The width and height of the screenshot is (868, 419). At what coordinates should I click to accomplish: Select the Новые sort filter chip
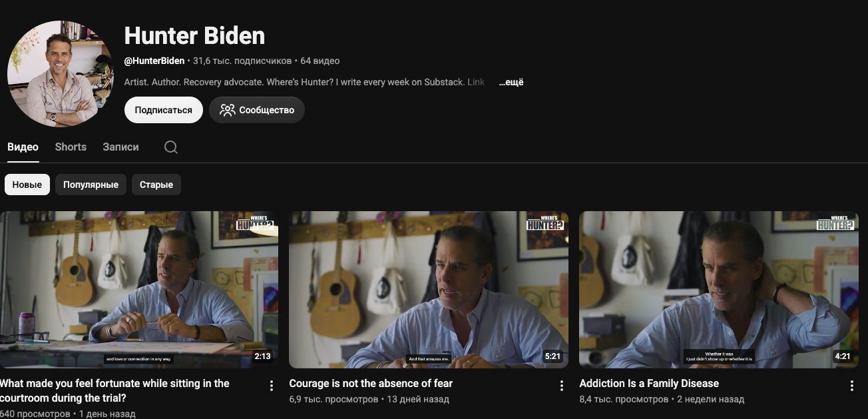pyautogui.click(x=27, y=185)
